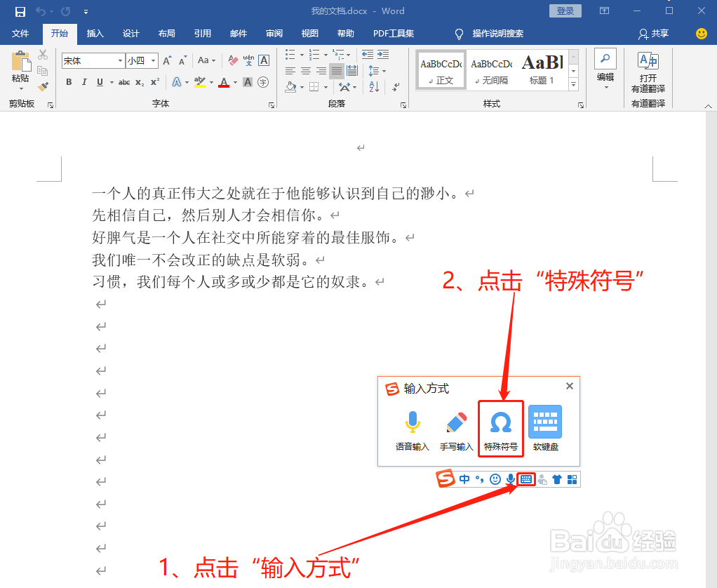Viewport: 717px width, 588px height.
Task: Open 特殊符号 omega icon in the popup
Action: (501, 429)
